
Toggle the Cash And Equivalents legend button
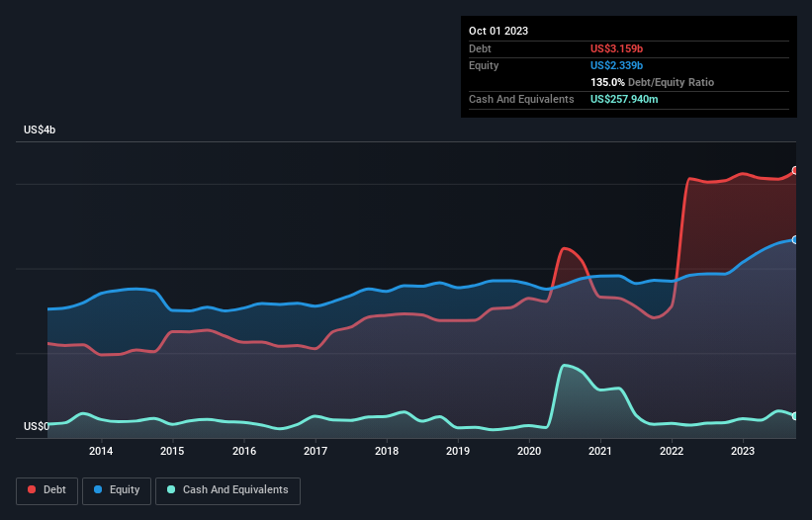(227, 490)
